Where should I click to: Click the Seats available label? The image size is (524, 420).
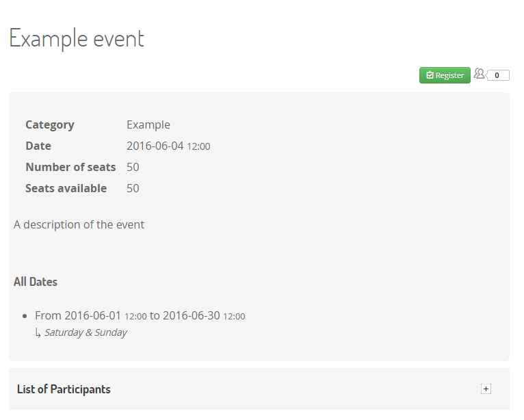point(66,188)
